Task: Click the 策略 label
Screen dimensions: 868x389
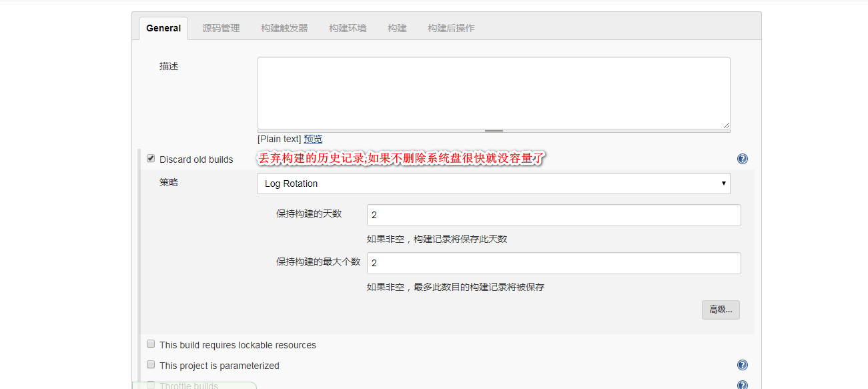Action: point(169,181)
